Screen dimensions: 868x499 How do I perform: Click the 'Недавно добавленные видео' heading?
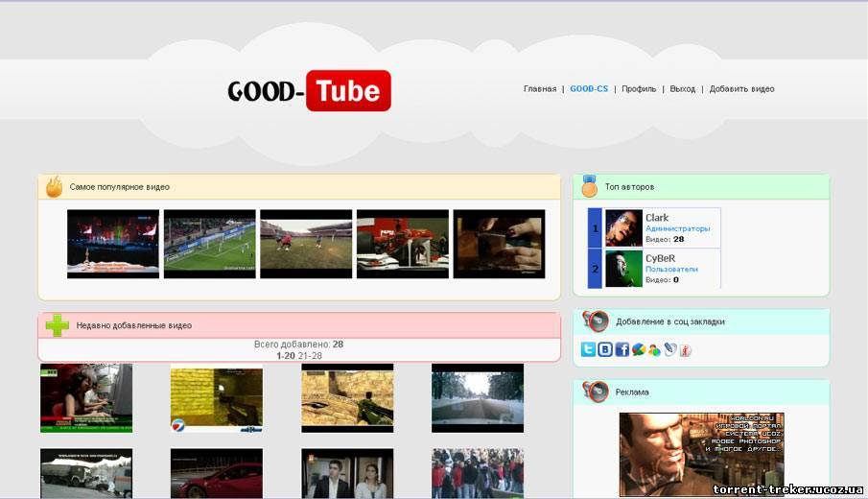[x=134, y=325]
